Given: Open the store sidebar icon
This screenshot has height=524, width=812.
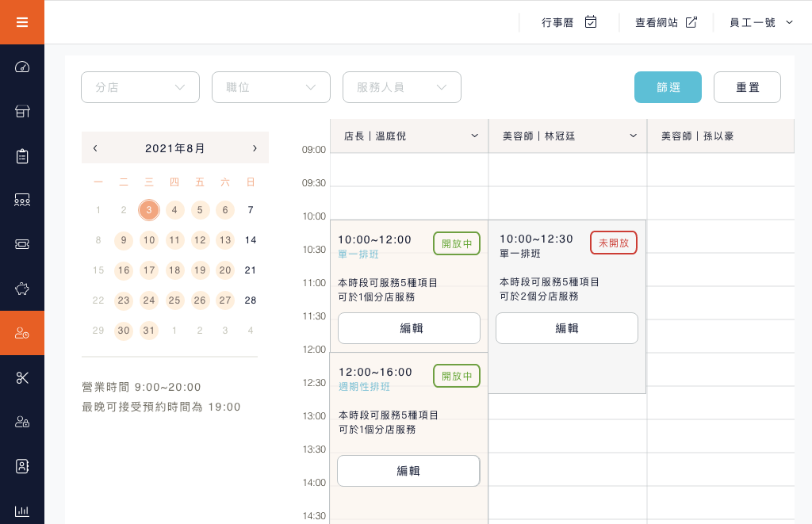Looking at the screenshot, I should click(21, 111).
